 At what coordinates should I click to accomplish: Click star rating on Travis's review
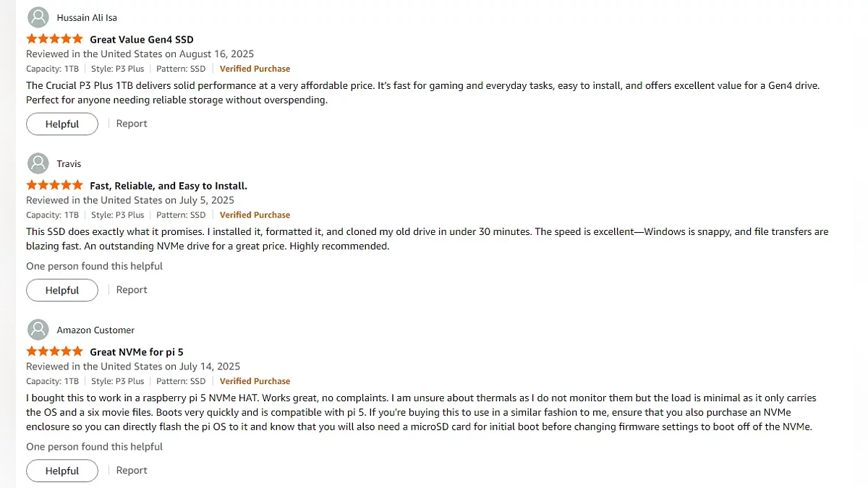coord(54,185)
